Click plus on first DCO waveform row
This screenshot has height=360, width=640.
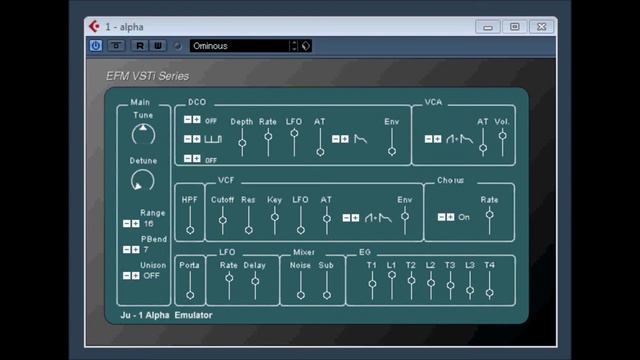coord(196,120)
